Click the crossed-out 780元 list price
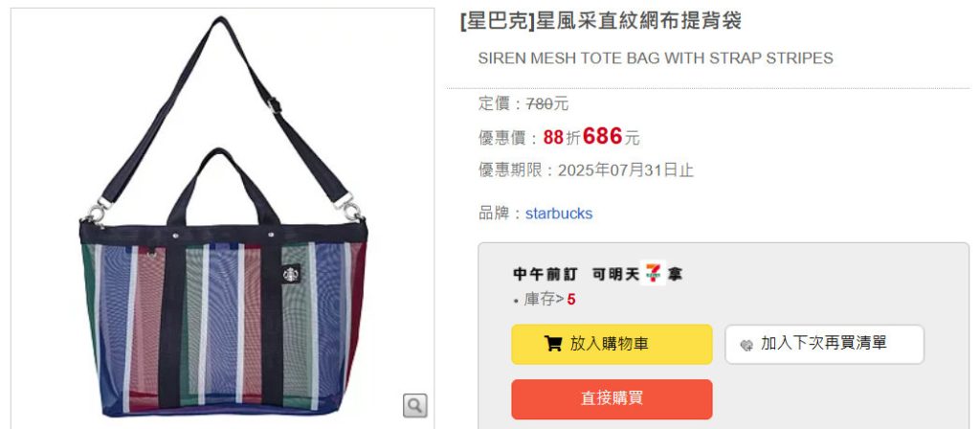Viewport: 980px width, 429px height. tap(547, 103)
